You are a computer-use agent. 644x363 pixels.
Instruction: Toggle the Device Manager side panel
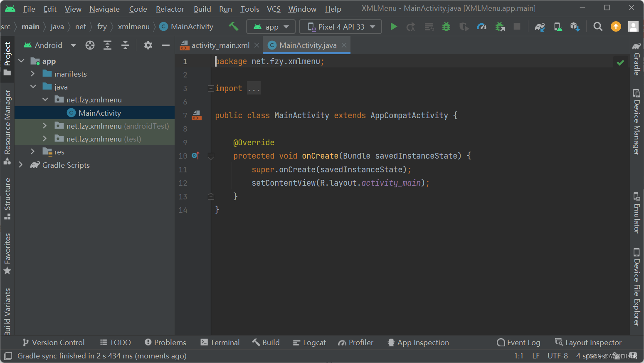(637, 122)
